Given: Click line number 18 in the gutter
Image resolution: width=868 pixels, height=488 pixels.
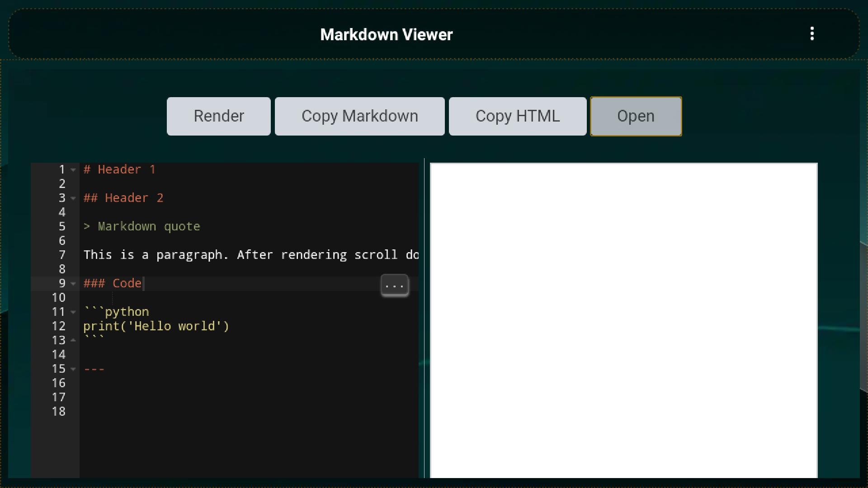Looking at the screenshot, I should coord(58,412).
